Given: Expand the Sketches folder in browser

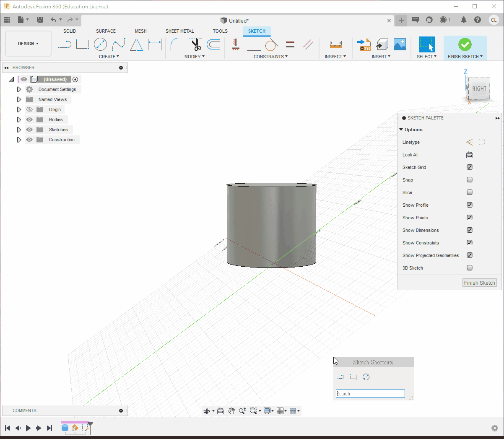Looking at the screenshot, I should click(x=19, y=130).
